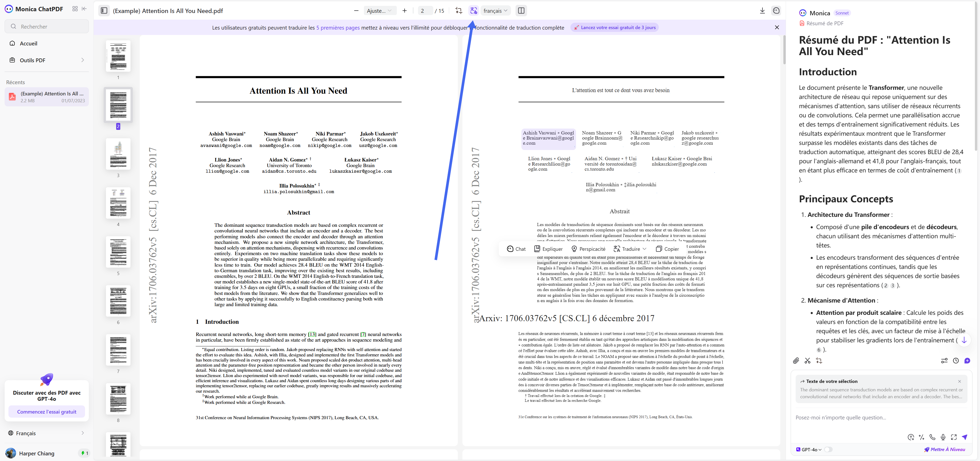
Task: Expand the chat input to fullscreen
Action: click(953, 437)
